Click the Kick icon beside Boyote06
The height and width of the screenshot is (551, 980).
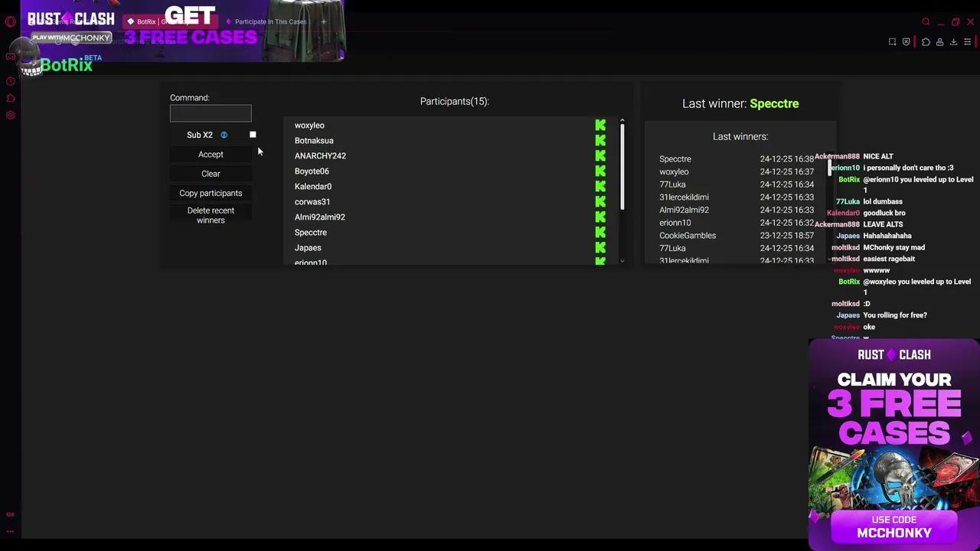point(600,171)
